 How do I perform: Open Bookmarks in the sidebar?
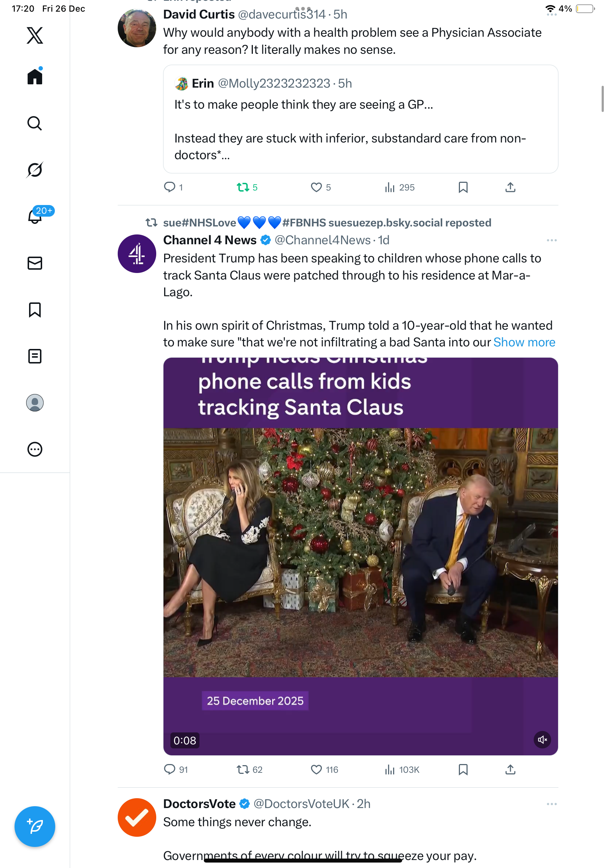tap(35, 310)
